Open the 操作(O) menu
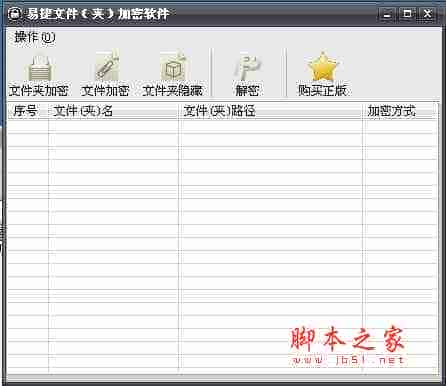Screen dimensions: 446x386 (35, 37)
